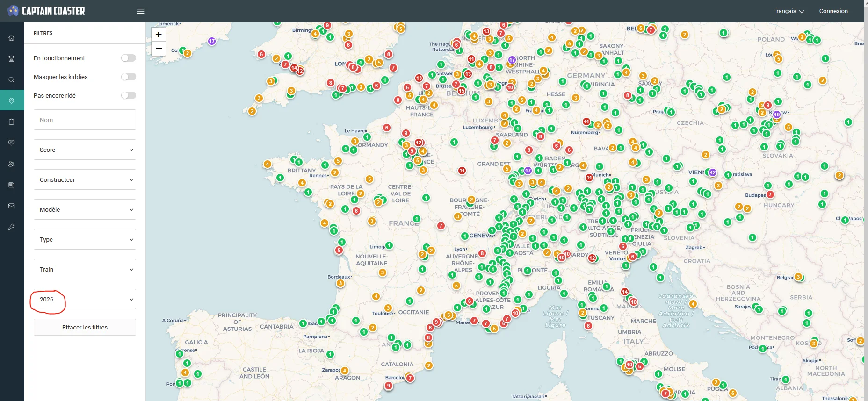Click the magnifier search icon in sidebar
Screen dimensions: 868x401
pyautogui.click(x=12, y=80)
